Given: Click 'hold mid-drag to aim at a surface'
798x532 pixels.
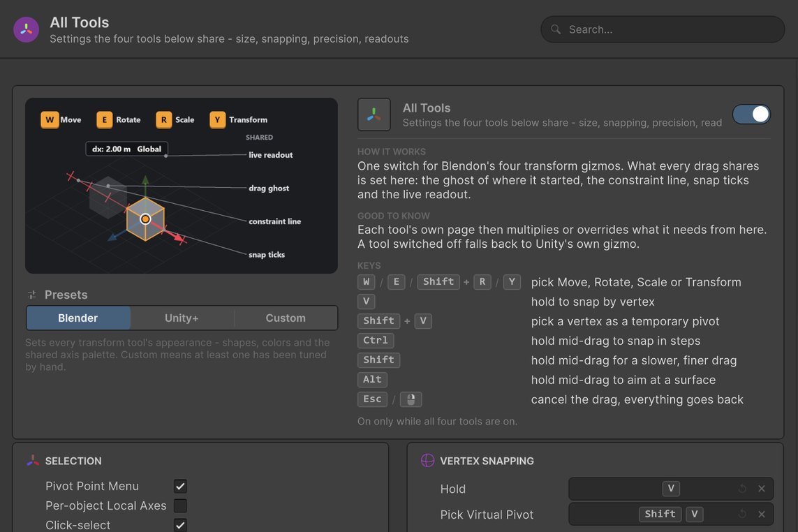Looking at the screenshot, I should click(623, 380).
